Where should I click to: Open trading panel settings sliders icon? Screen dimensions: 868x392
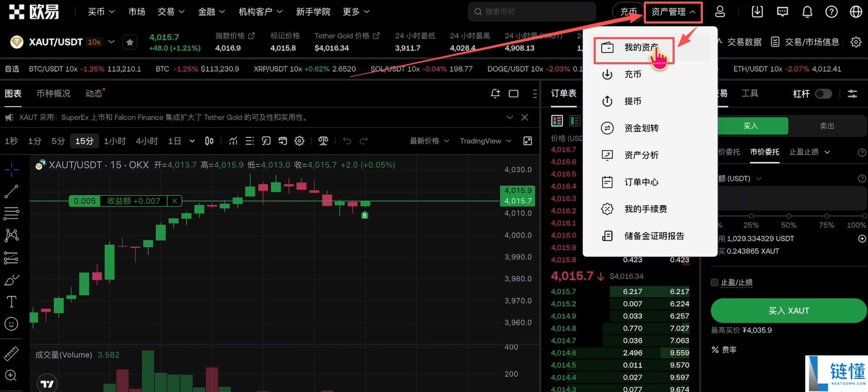[x=852, y=94]
